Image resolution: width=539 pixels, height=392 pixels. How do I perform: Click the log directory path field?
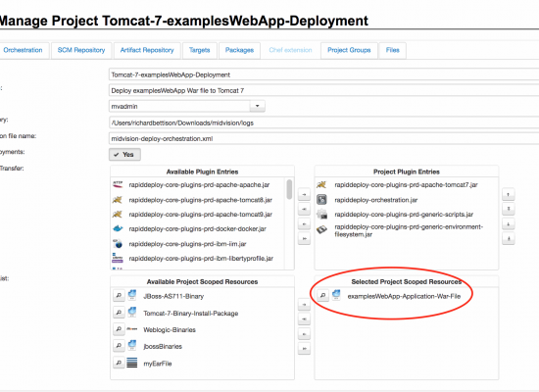(x=323, y=122)
